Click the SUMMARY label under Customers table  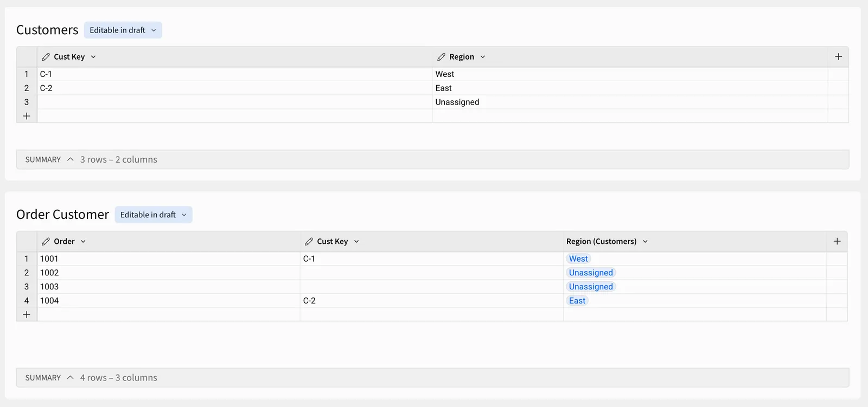[43, 160]
